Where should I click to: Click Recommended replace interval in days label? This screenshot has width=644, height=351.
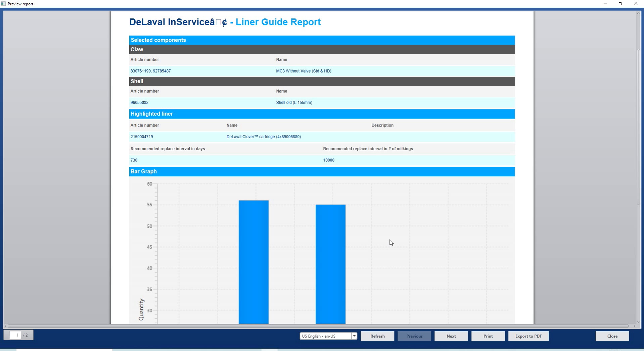tap(168, 149)
